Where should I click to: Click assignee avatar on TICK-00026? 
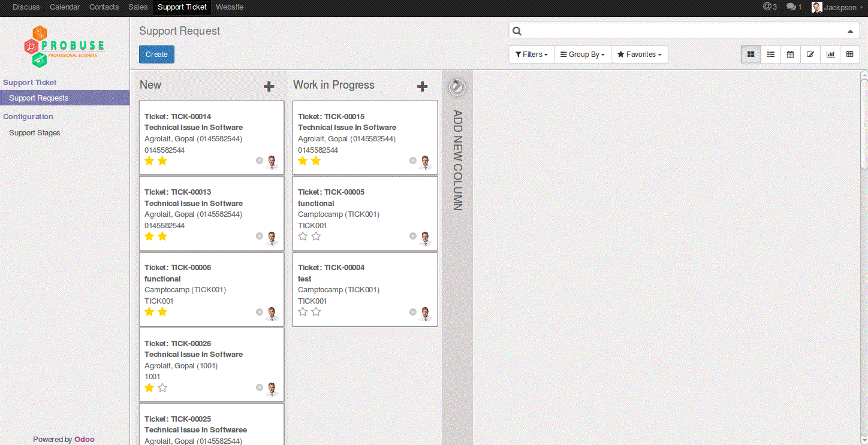click(x=273, y=389)
